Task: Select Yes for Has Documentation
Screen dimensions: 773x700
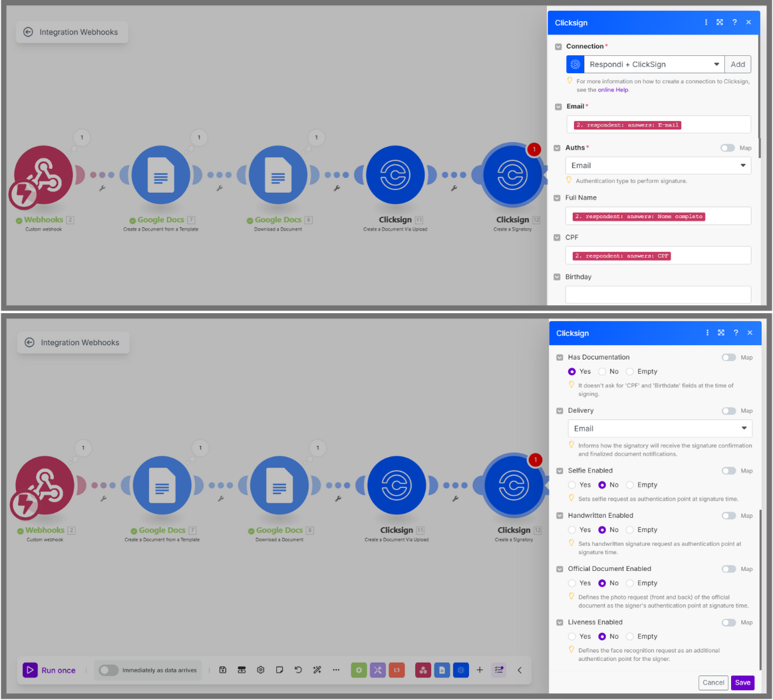Action: point(572,372)
